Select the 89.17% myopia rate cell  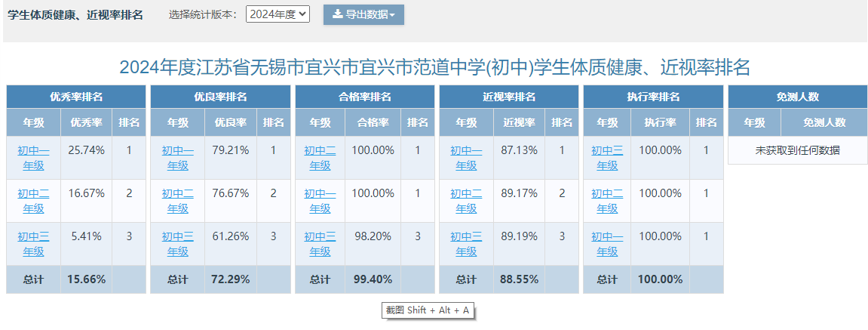[x=520, y=201]
